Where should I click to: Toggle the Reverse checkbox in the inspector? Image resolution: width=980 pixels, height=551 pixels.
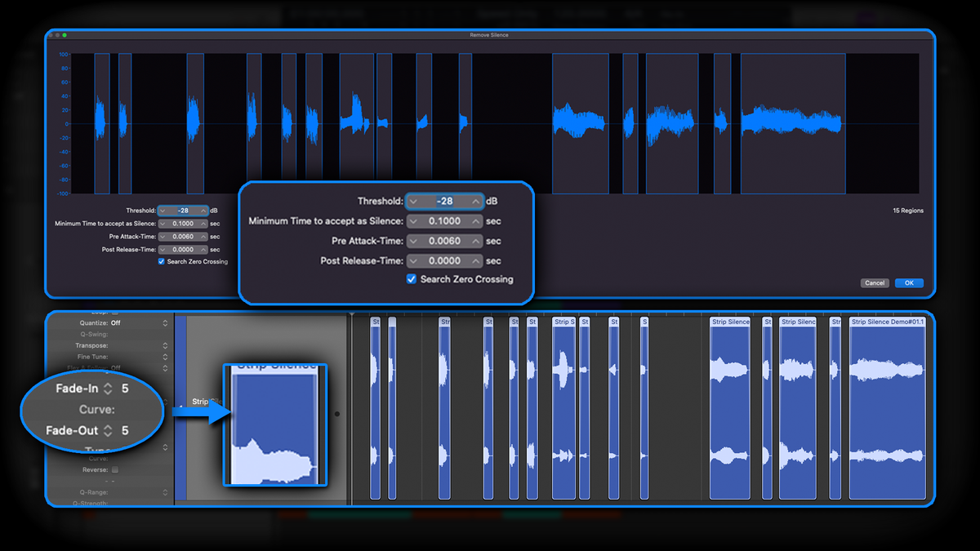pos(114,469)
